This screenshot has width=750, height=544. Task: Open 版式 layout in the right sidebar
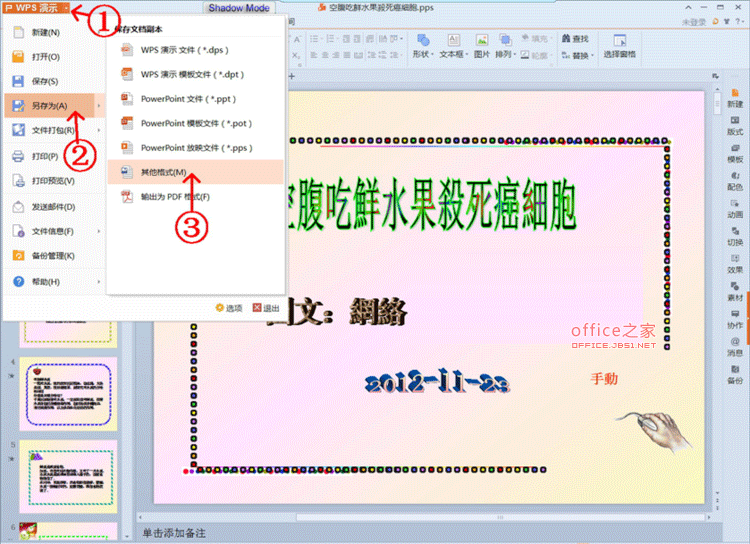[x=735, y=126]
